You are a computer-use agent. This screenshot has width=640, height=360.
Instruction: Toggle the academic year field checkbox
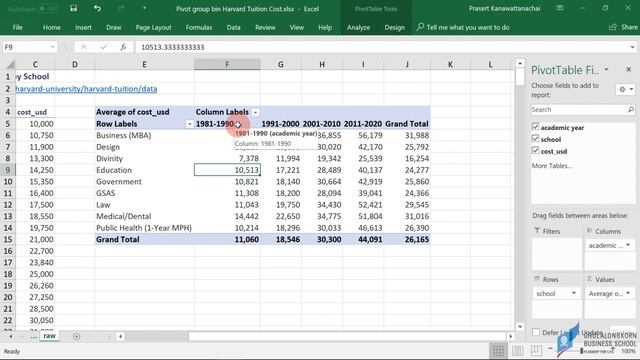point(536,127)
